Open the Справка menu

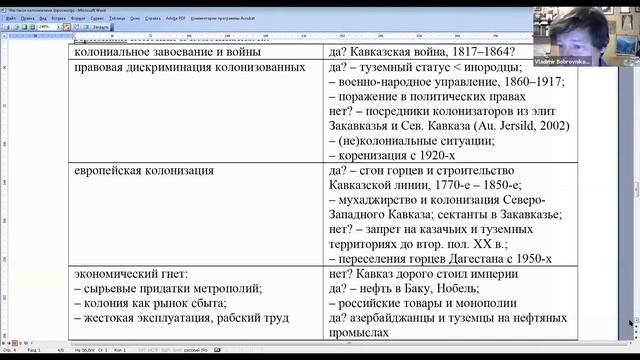(153, 18)
